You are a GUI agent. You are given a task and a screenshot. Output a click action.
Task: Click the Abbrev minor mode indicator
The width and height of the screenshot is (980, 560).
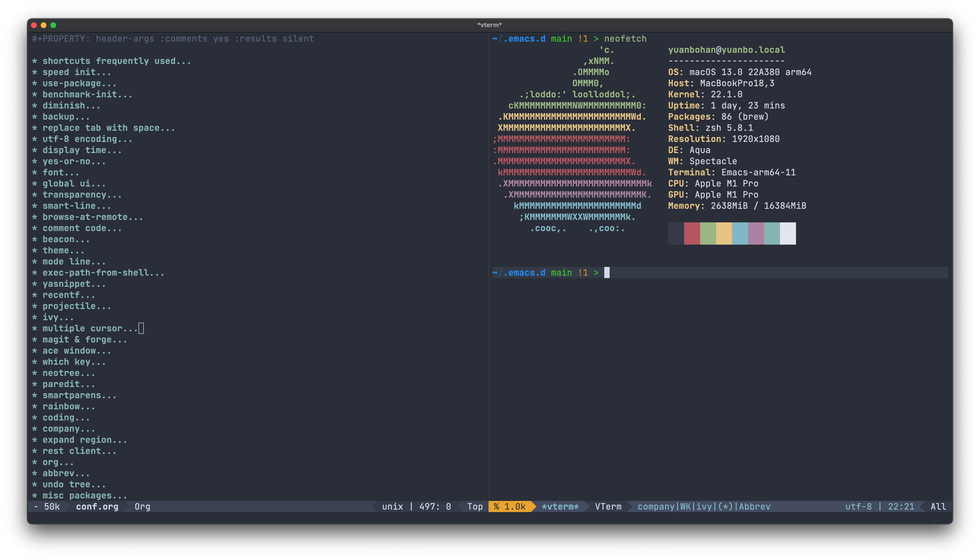pyautogui.click(x=754, y=506)
